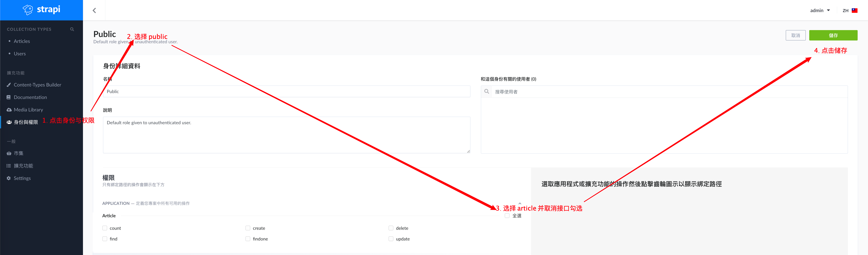Tick the delete permission checkbox

(391, 228)
